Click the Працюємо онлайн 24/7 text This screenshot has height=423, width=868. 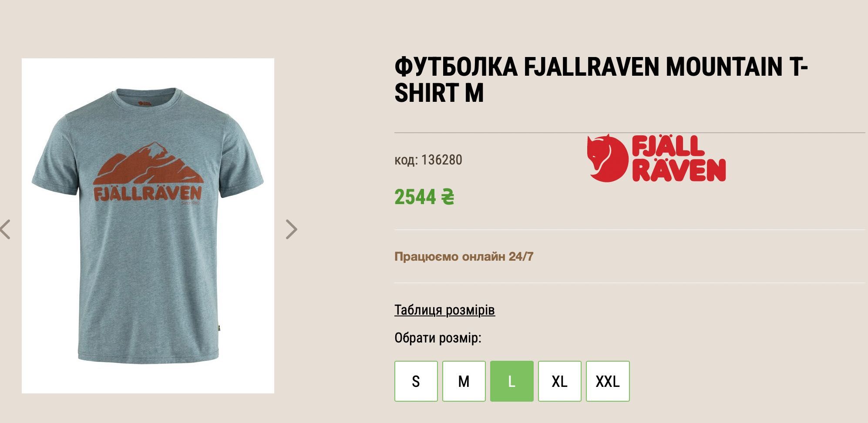[464, 256]
